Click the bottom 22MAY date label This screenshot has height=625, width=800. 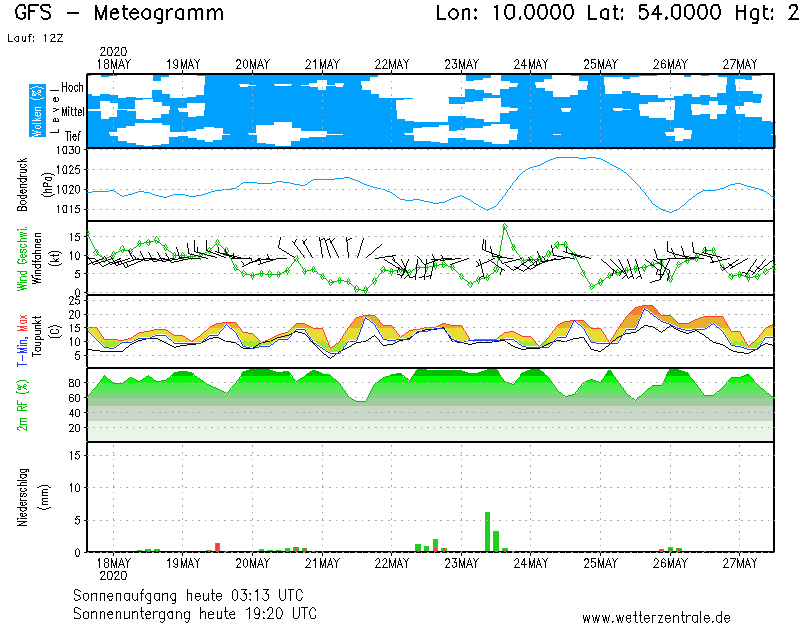point(392,563)
